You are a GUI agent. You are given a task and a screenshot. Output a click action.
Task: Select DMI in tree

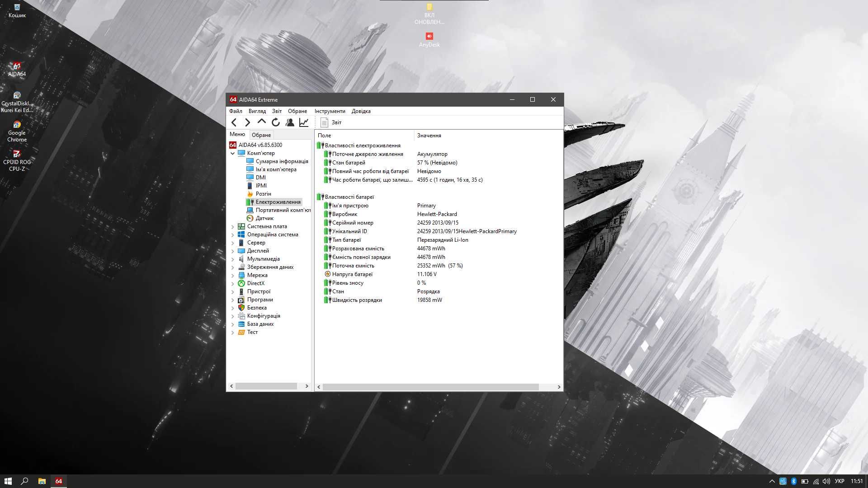(256, 178)
